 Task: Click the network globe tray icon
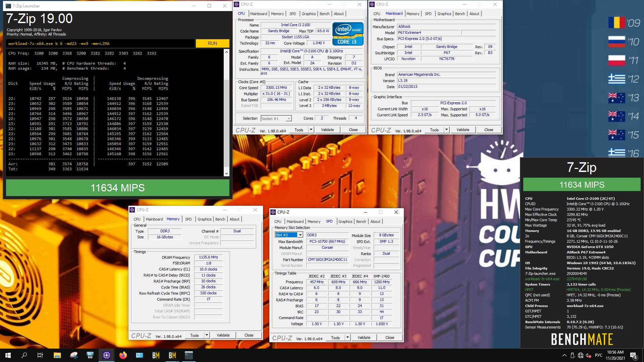(581, 355)
